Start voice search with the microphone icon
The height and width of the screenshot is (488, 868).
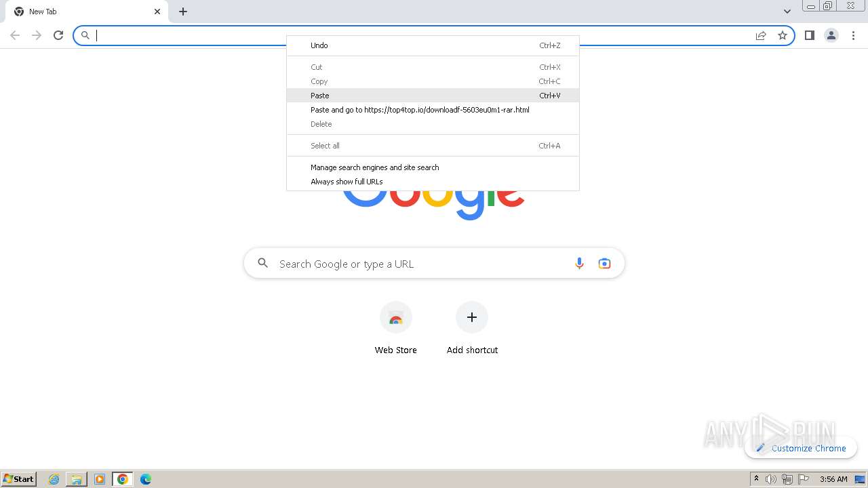pyautogui.click(x=579, y=264)
